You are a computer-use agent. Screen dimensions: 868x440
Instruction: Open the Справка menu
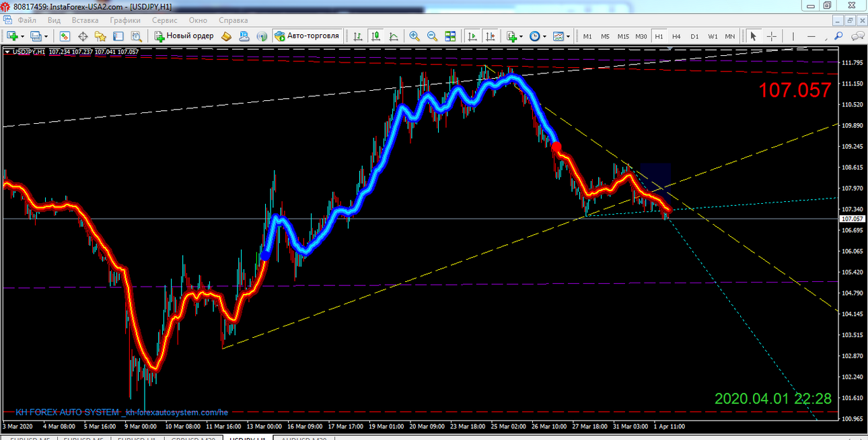[x=233, y=20]
